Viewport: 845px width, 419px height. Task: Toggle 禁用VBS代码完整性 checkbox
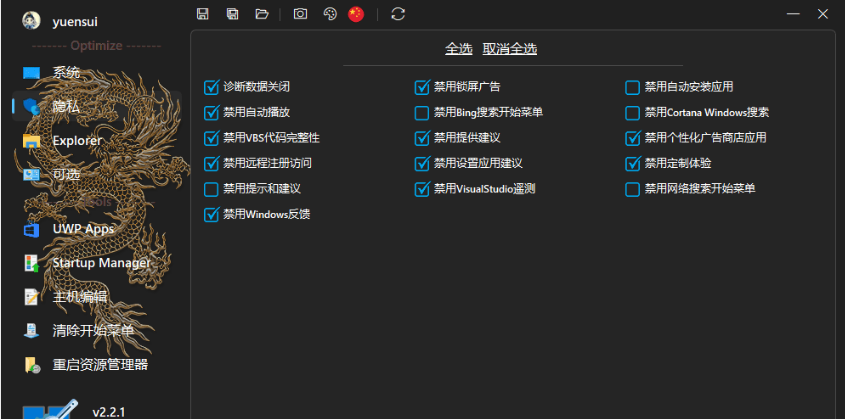[x=211, y=138]
